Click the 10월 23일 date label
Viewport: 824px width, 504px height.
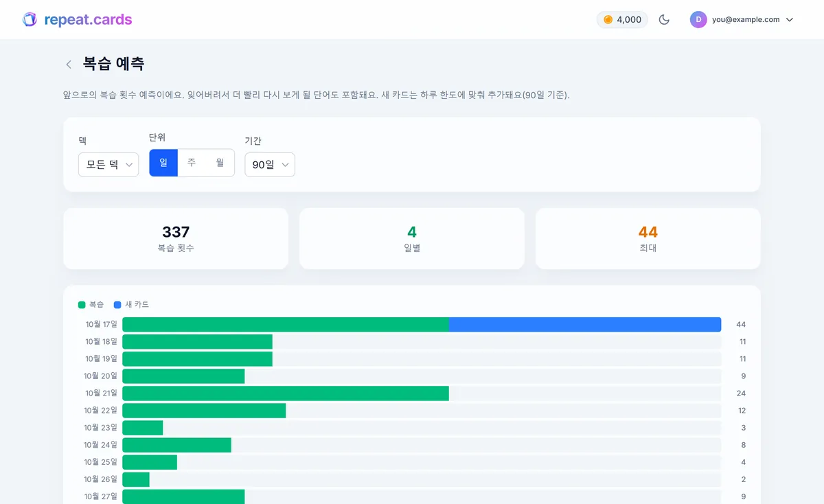[101, 428]
